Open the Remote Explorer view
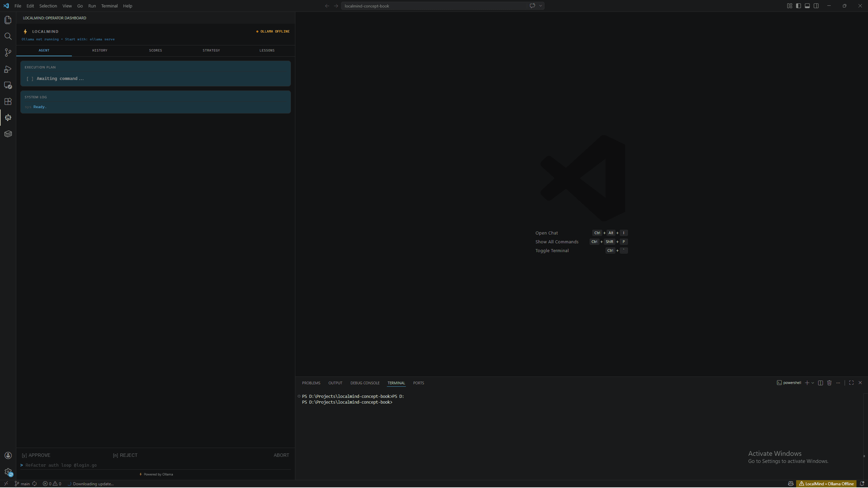Image resolution: width=868 pixels, height=488 pixels. tap(8, 85)
